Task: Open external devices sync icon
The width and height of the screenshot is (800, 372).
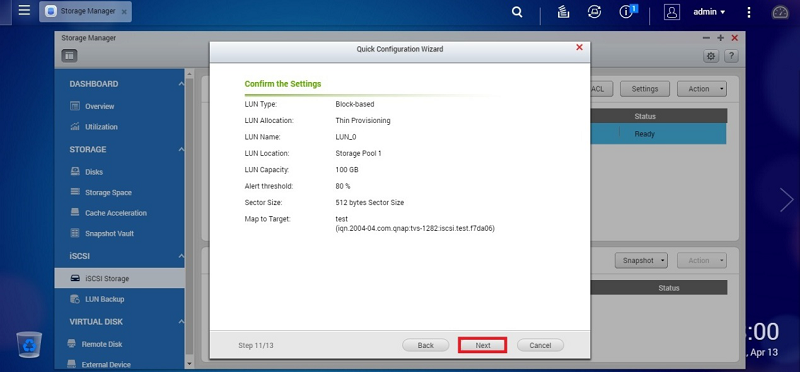Action: pos(594,12)
